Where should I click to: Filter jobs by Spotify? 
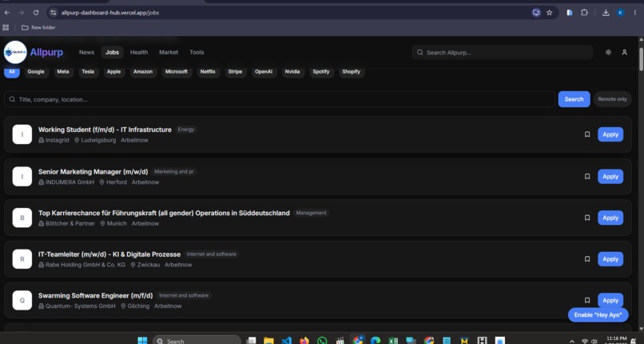point(321,71)
